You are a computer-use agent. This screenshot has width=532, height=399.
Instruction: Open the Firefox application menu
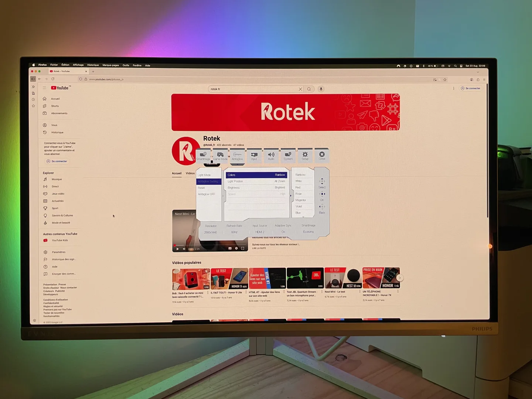point(484,79)
